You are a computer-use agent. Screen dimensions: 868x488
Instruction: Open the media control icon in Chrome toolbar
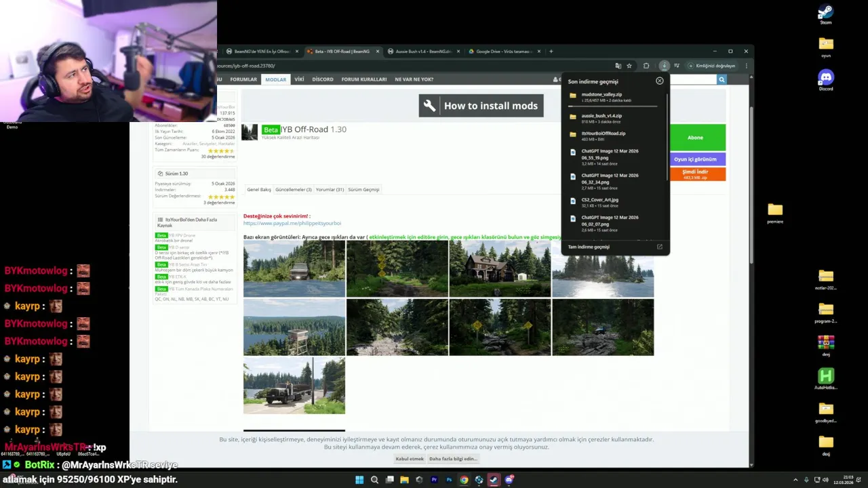point(676,66)
